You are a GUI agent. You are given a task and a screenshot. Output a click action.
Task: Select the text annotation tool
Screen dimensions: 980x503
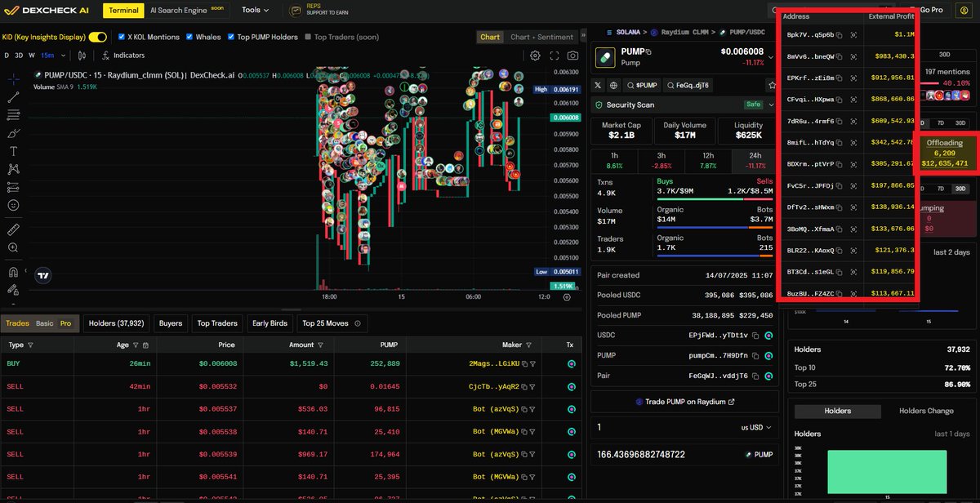13,151
